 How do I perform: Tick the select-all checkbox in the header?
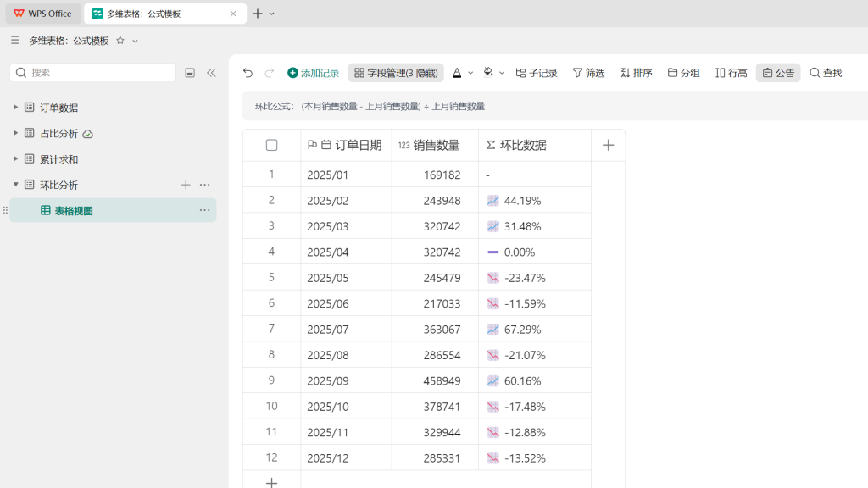(271, 145)
